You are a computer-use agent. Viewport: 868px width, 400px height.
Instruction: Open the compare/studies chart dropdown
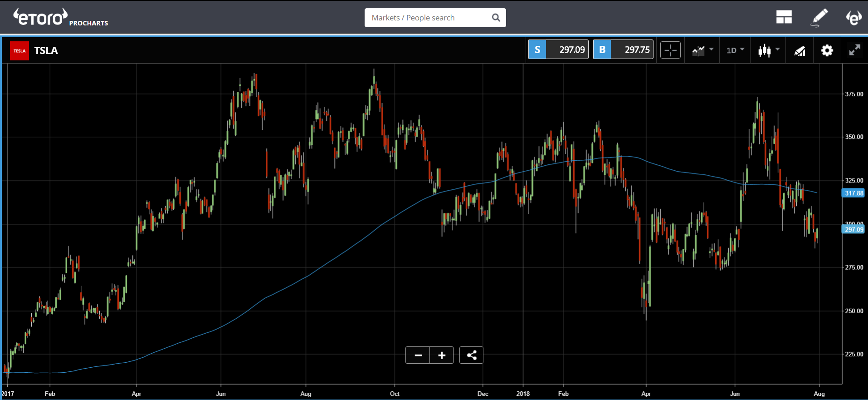tap(702, 50)
